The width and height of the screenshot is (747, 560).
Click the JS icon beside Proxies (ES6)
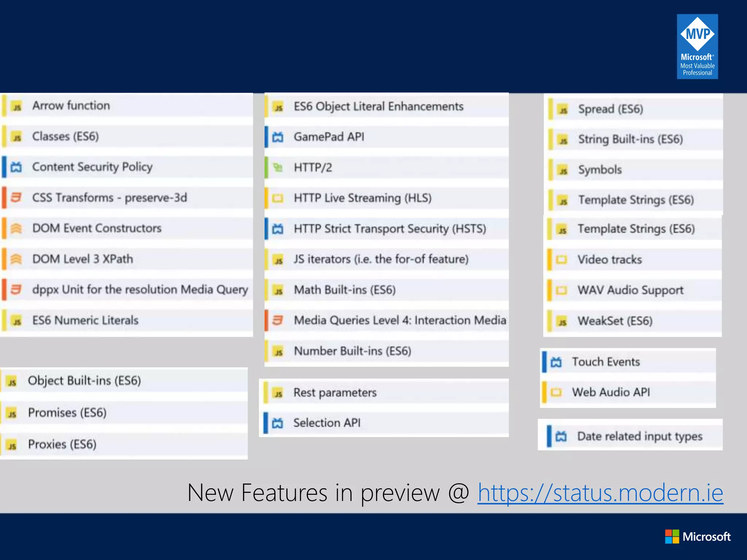coord(12,445)
